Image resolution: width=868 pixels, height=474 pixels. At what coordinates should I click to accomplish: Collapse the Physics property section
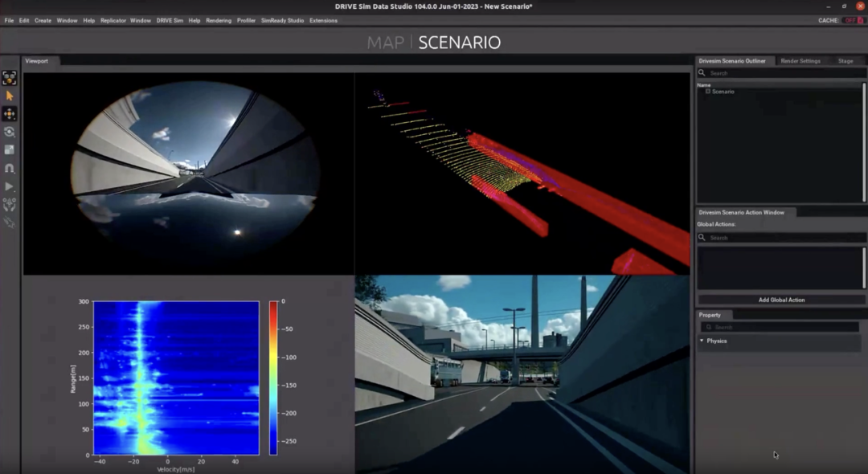tap(702, 341)
